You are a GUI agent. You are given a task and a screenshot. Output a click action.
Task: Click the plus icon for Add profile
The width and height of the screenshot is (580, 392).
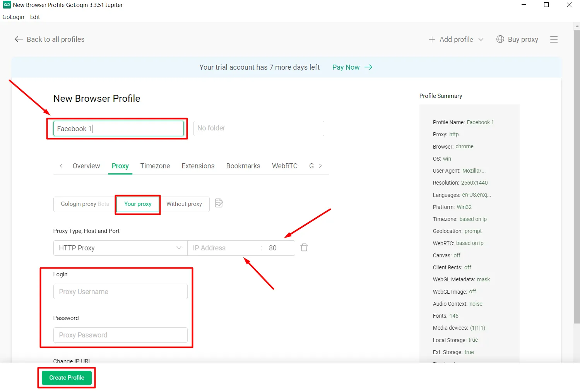click(x=432, y=39)
